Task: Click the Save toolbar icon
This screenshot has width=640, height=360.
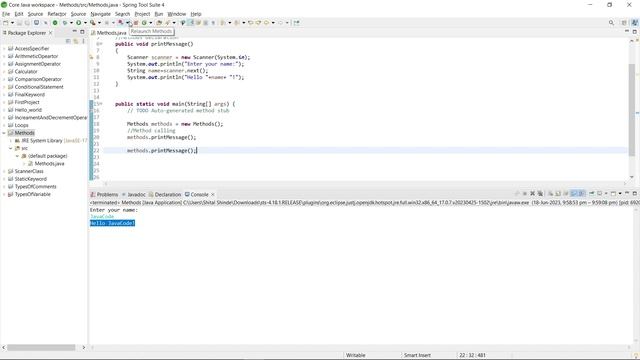Action: tap(19, 23)
